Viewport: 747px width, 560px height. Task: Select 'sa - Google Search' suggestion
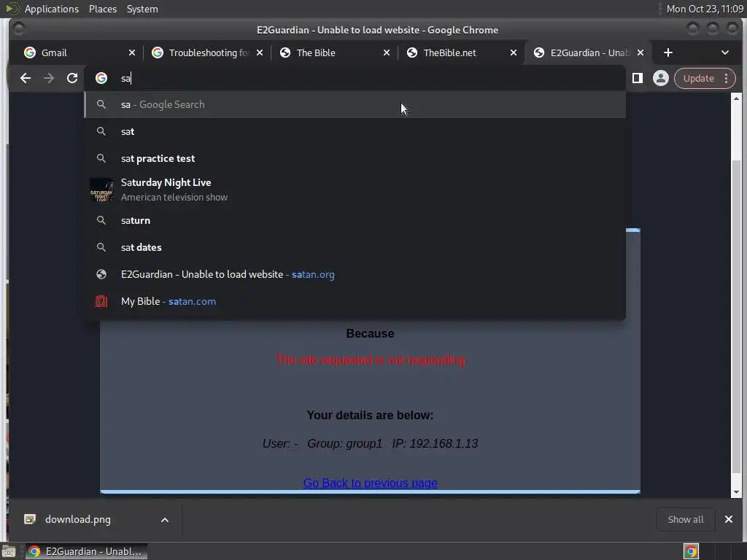point(355,104)
